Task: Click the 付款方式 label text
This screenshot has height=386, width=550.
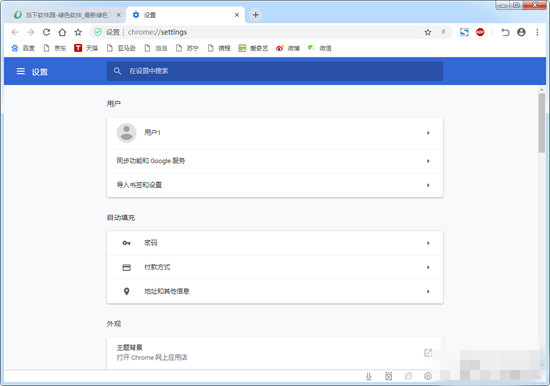Action: 157,267
